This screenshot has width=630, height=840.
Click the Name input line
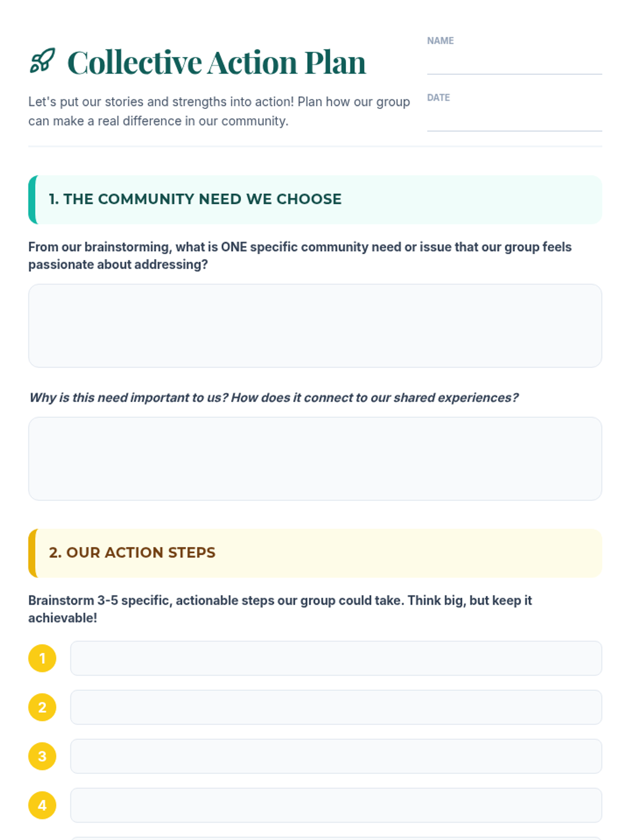(514, 64)
